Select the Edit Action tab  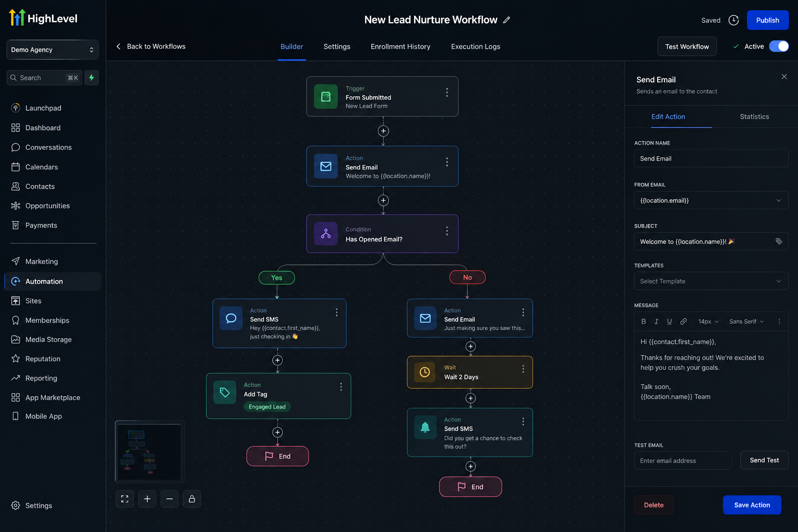point(668,117)
